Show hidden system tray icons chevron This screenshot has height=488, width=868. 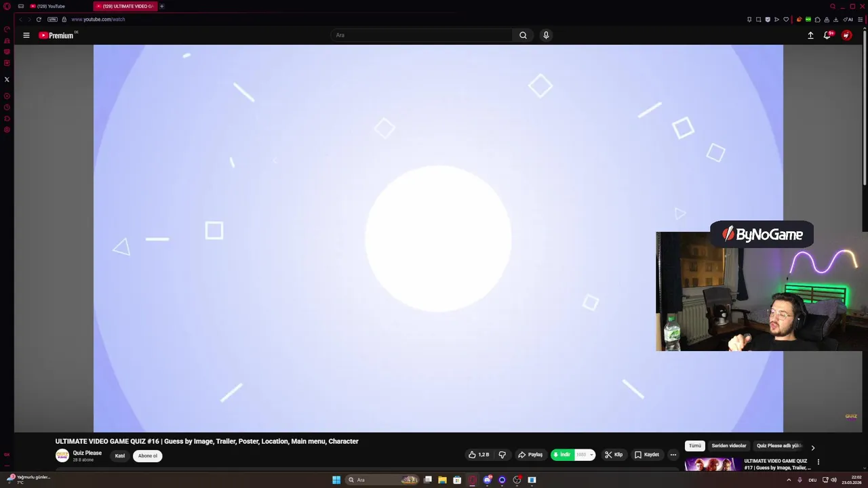(789, 480)
